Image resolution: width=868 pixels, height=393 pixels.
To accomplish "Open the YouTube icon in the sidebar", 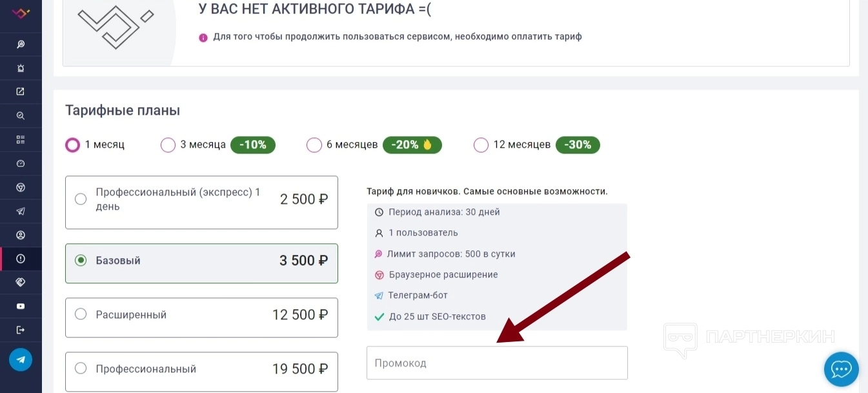I will pos(21,307).
